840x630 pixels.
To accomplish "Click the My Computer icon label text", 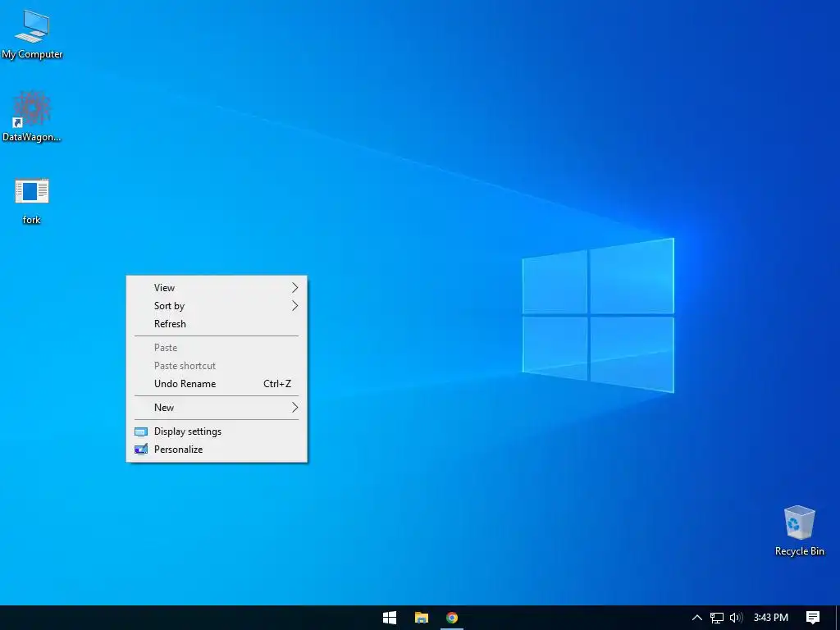I will click(x=32, y=54).
